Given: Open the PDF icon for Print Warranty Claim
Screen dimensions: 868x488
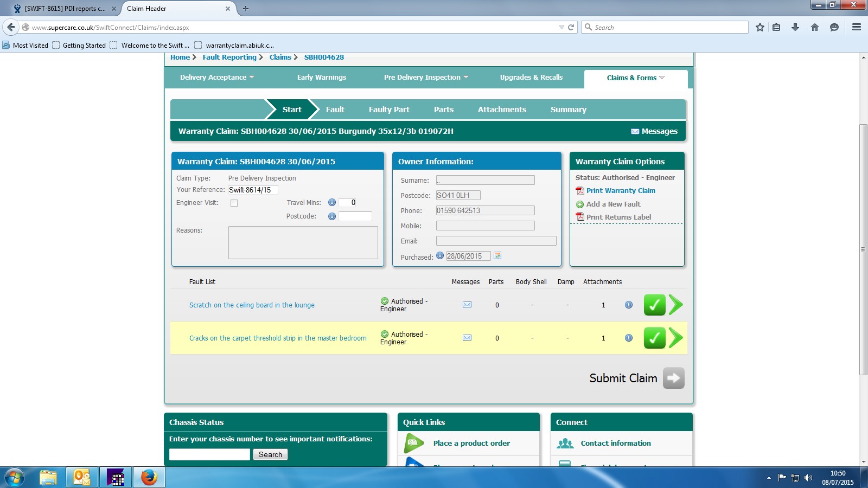Looking at the screenshot, I should click(580, 191).
